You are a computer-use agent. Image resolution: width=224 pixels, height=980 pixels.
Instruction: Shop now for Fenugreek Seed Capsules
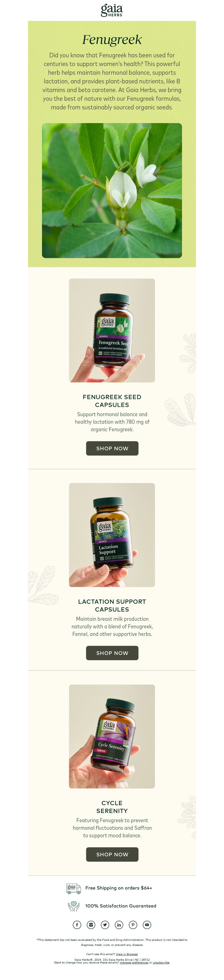(x=112, y=448)
